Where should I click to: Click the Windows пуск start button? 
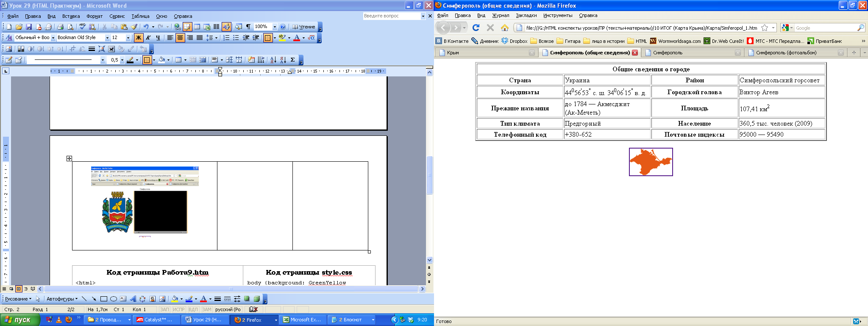tap(20, 320)
